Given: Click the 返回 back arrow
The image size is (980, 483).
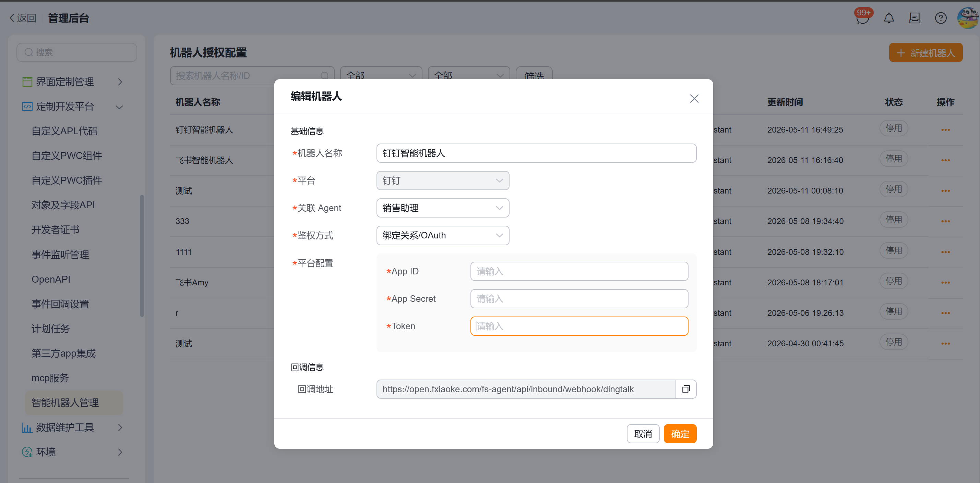Looking at the screenshot, I should [22, 18].
